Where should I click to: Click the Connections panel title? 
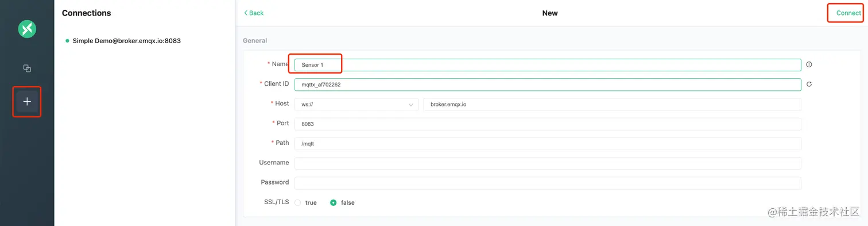87,13
